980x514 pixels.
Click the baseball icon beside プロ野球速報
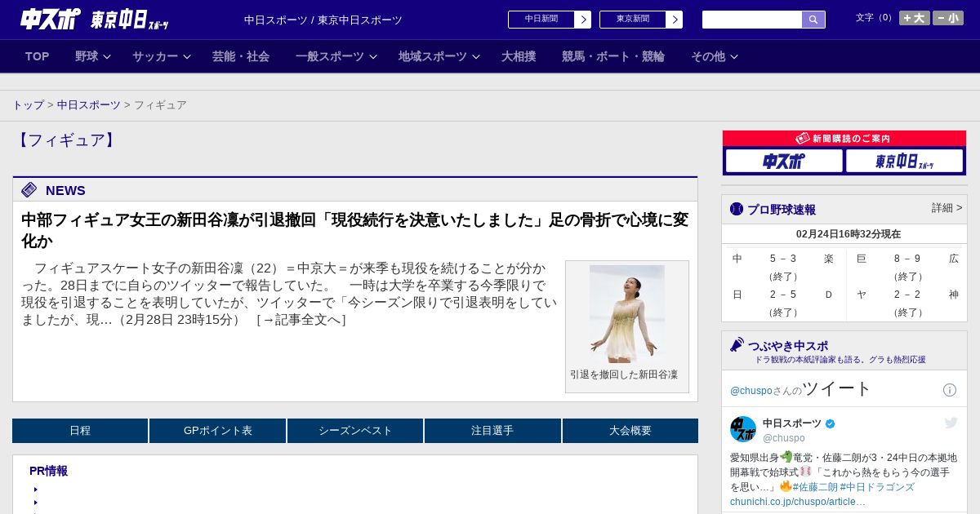[737, 209]
